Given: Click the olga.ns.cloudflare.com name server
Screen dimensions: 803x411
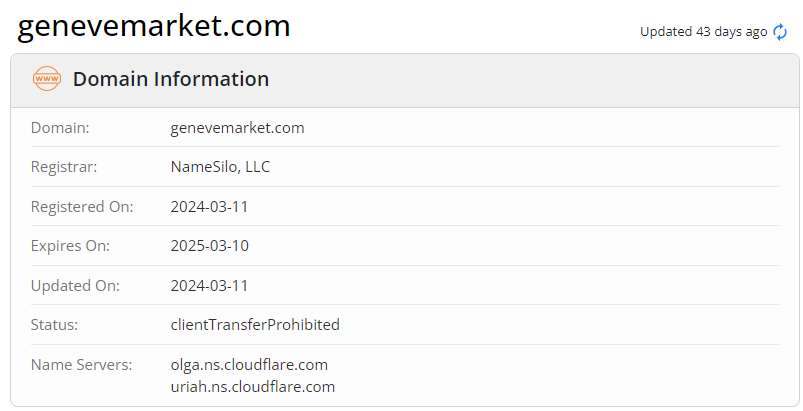Looking at the screenshot, I should click(250, 365).
